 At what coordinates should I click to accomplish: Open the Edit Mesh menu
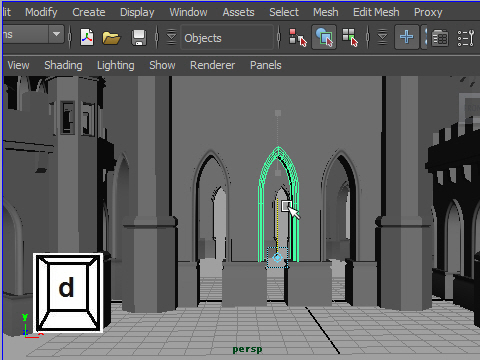pos(376,12)
